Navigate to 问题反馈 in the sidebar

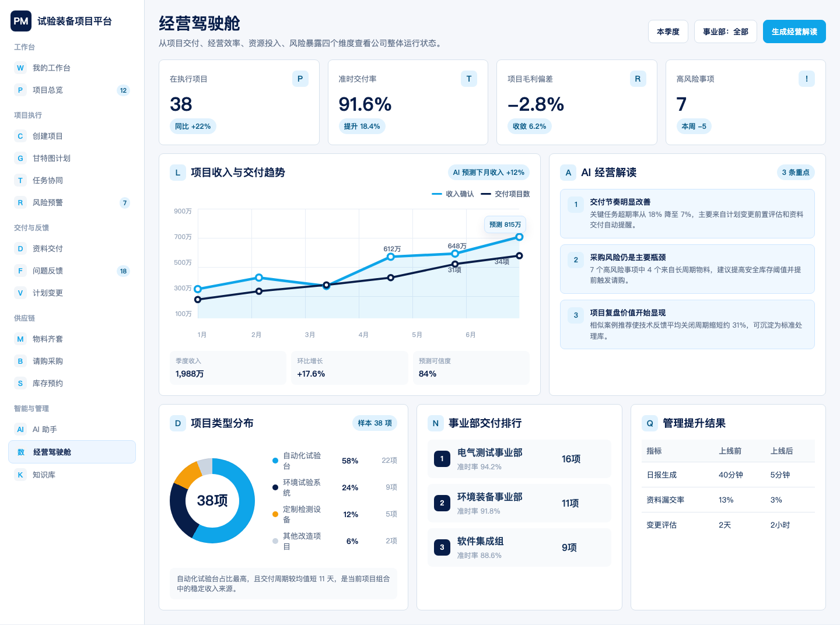[x=72, y=271]
